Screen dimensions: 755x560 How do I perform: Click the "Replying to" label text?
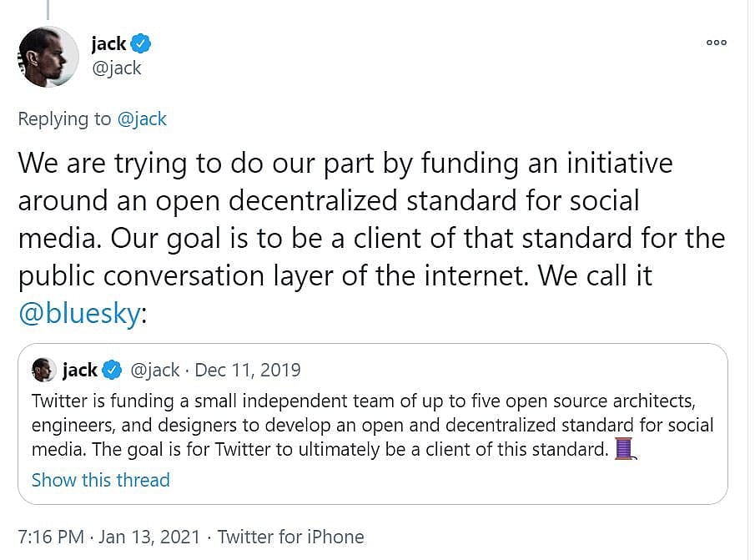click(x=64, y=119)
